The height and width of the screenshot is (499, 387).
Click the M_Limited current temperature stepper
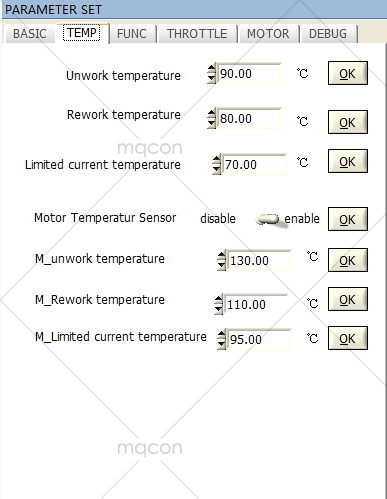click(x=221, y=339)
